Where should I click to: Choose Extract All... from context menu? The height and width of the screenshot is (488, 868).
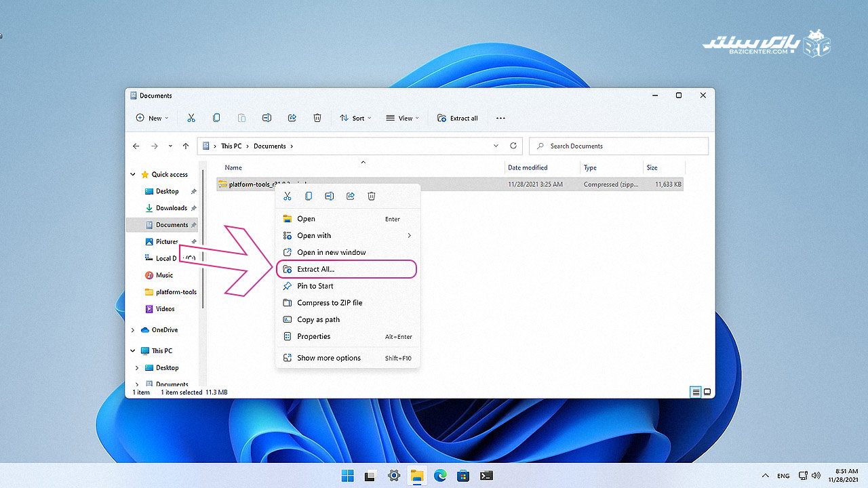point(348,269)
